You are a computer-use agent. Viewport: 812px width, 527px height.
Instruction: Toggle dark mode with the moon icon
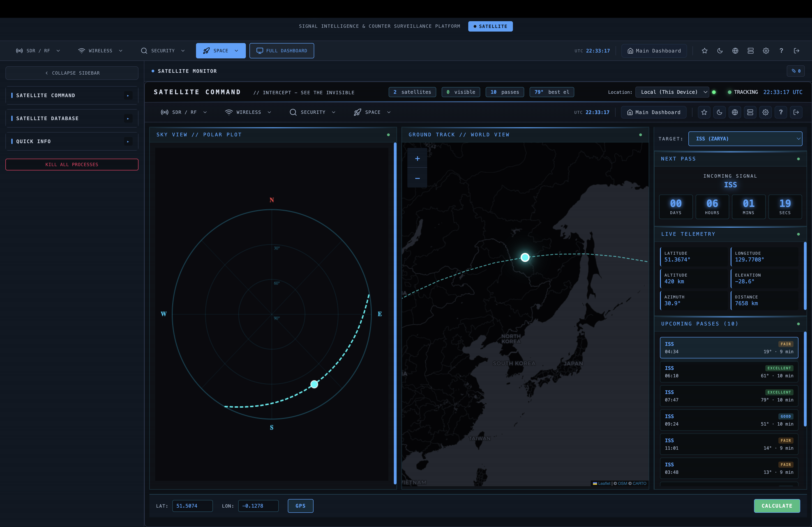(720, 50)
